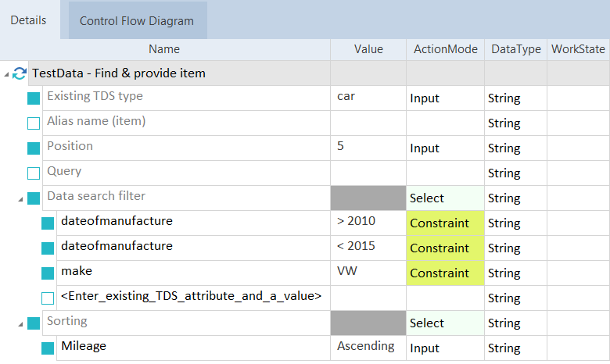Click the teal icon beside make attribute
The height and width of the screenshot is (364, 610).
(48, 273)
